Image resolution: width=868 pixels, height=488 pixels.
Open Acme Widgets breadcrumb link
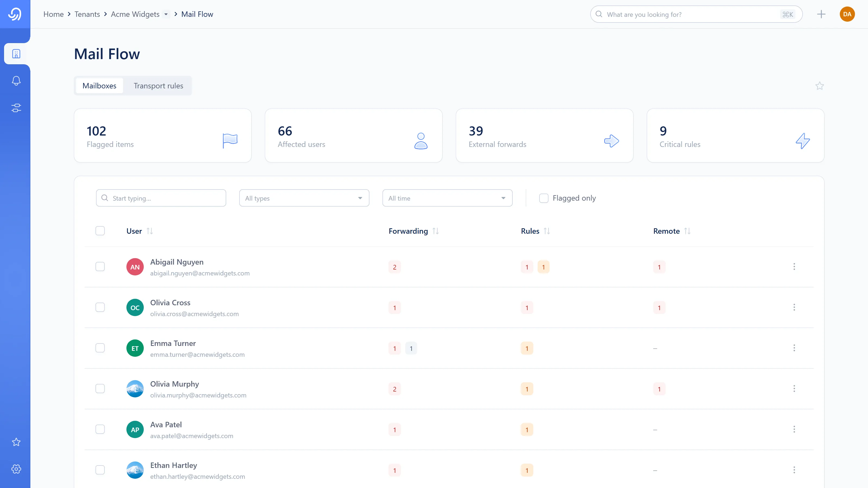135,14
